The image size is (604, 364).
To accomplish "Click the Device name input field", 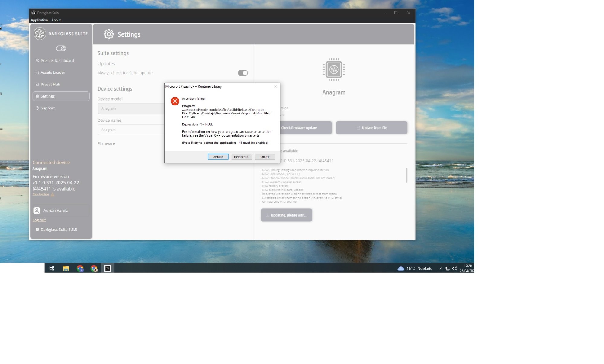I will 131,130.
